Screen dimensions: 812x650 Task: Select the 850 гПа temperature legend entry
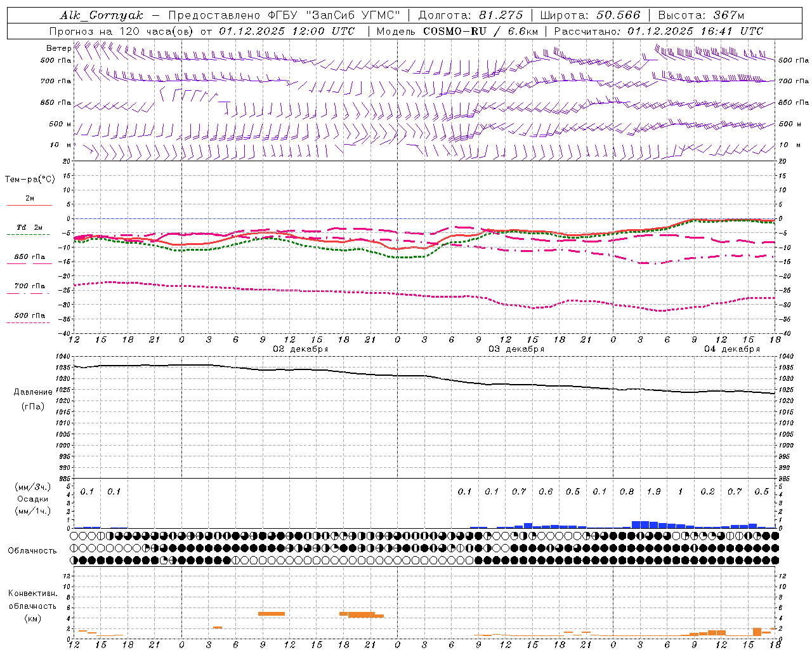click(29, 257)
